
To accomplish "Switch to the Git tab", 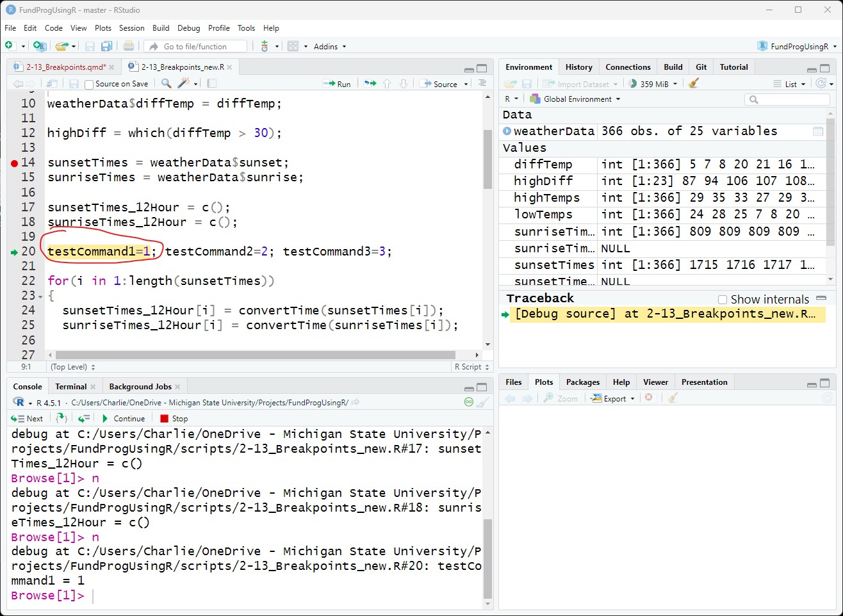I will point(701,67).
